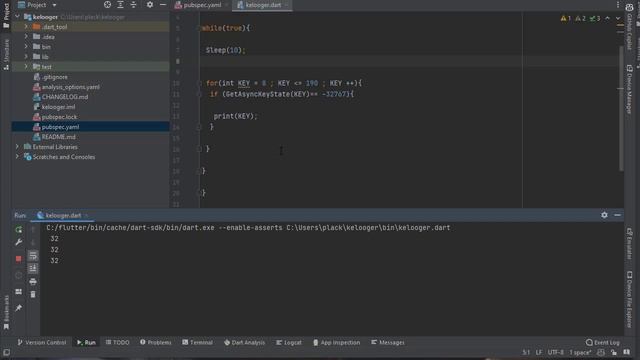Restore Run panel layout
Viewport: 640px width, 360px height.
coord(18,291)
